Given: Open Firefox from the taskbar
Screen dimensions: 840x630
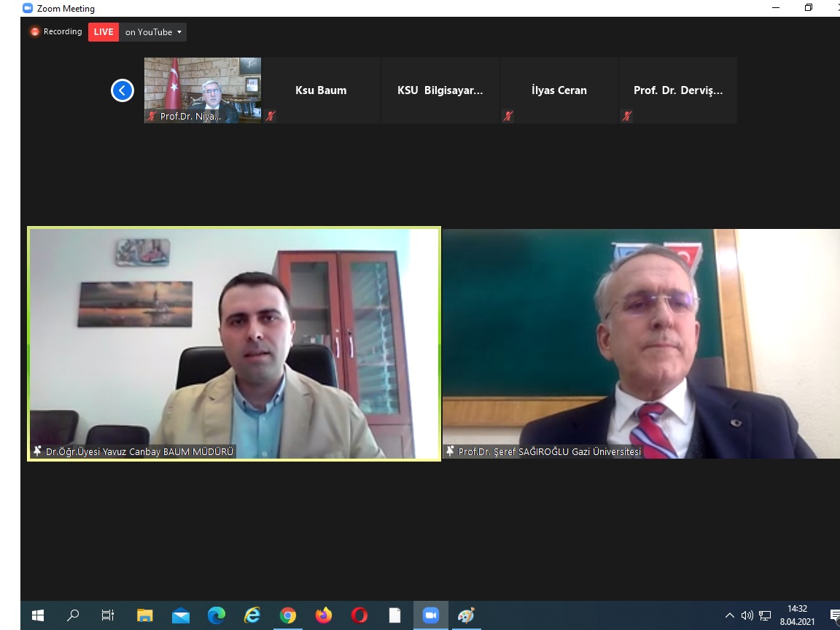Looking at the screenshot, I should pos(324,615).
